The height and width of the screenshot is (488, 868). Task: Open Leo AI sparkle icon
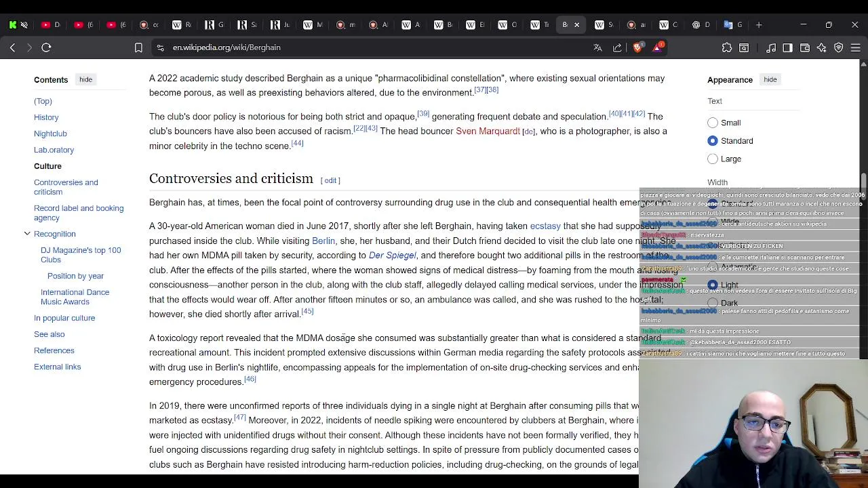point(822,47)
